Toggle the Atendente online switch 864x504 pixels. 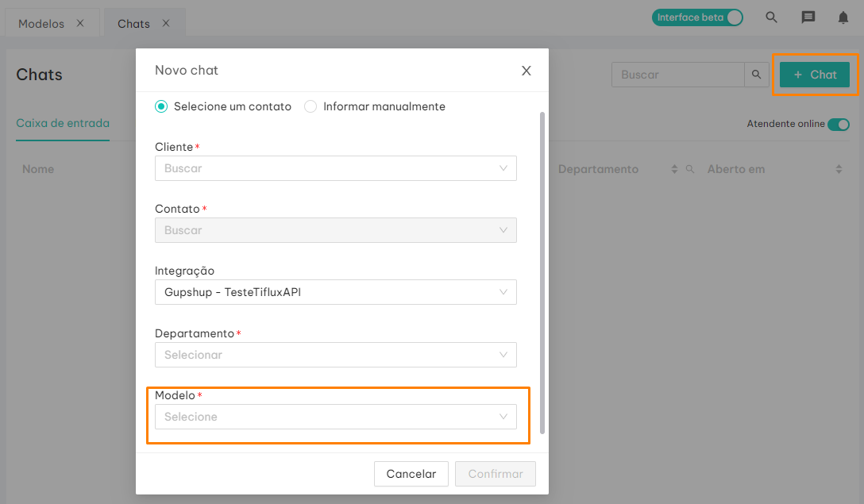[x=839, y=125]
